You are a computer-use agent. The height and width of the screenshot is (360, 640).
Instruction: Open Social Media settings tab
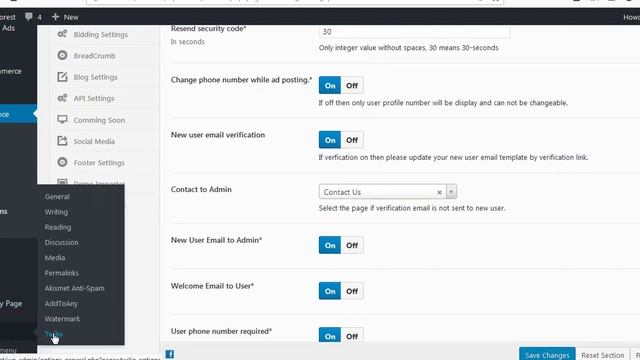(x=94, y=141)
